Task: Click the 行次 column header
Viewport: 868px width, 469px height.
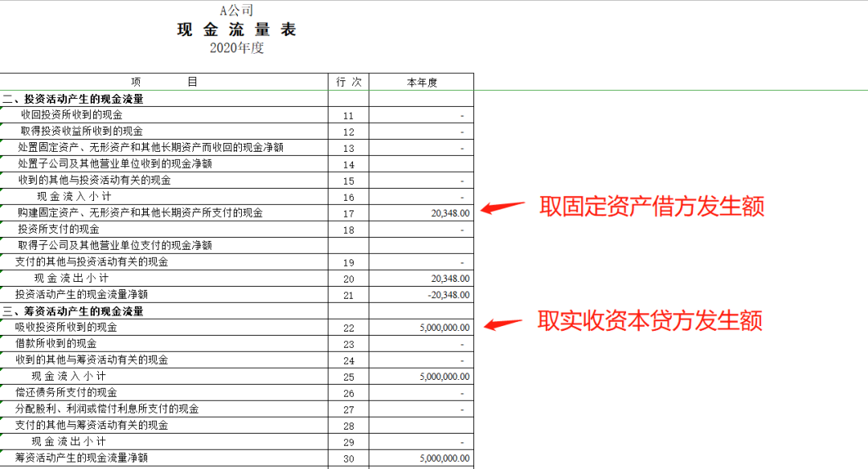Action: (x=349, y=82)
